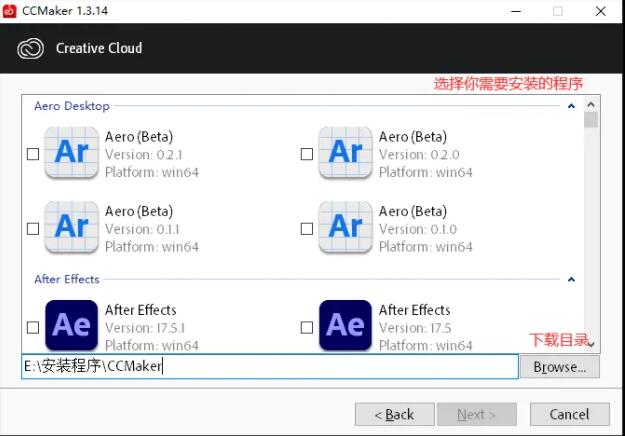Screen dimensions: 625x436
Task: Click the 'Version: 17.5.1' text
Action: (x=145, y=328)
